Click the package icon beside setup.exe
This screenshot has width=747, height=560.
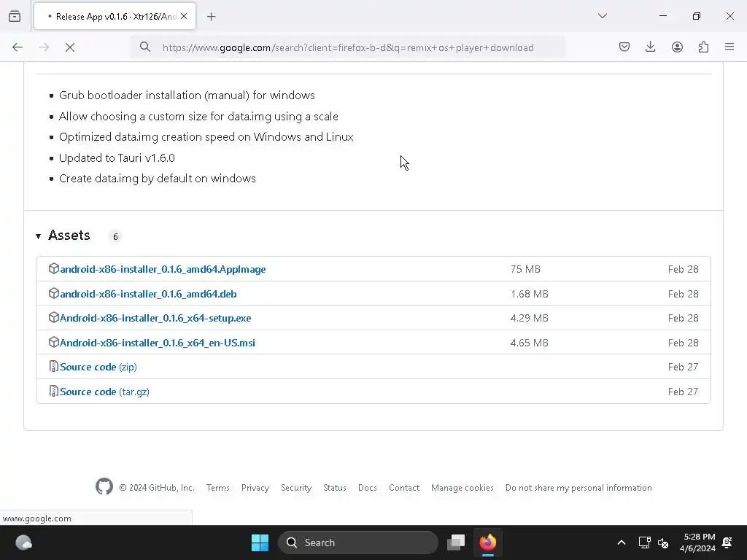54,318
